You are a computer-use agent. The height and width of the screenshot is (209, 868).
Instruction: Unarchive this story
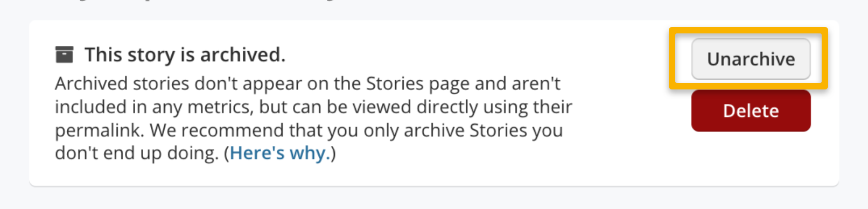pos(751,59)
